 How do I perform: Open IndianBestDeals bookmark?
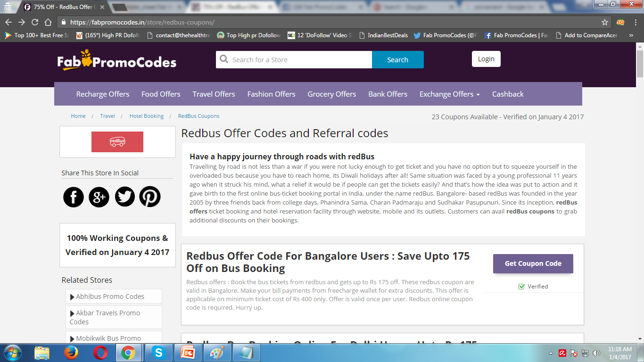click(383, 35)
